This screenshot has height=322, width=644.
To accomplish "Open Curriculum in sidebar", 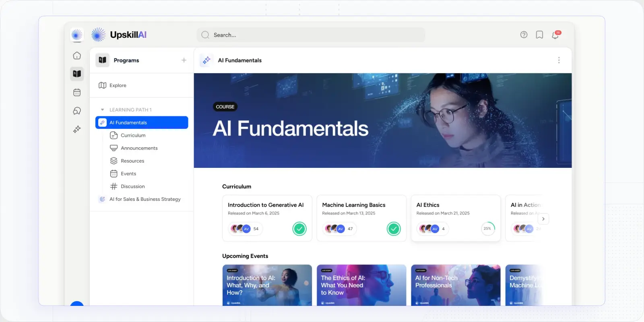I will tap(133, 135).
